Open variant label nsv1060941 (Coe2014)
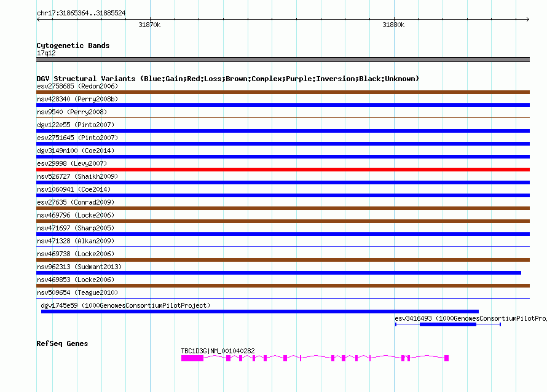 pos(74,189)
